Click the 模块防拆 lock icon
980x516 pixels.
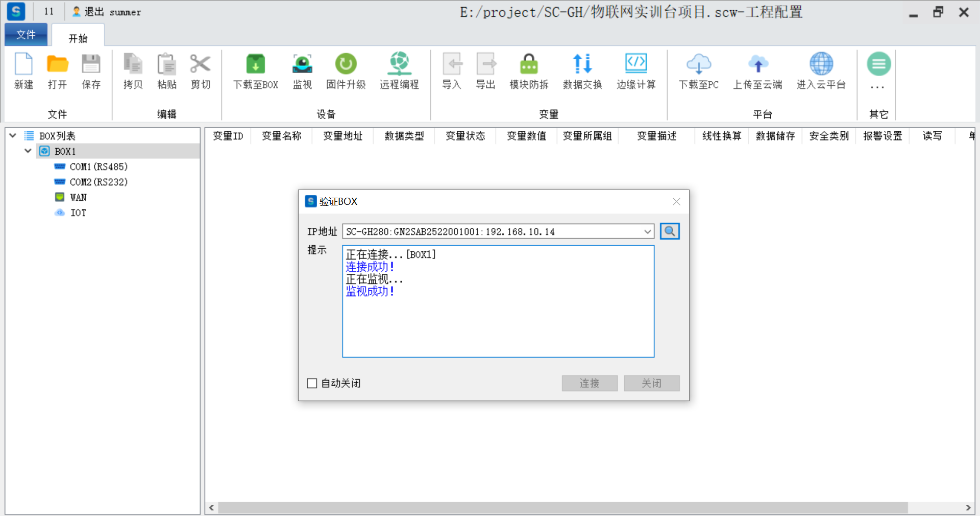pyautogui.click(x=529, y=65)
